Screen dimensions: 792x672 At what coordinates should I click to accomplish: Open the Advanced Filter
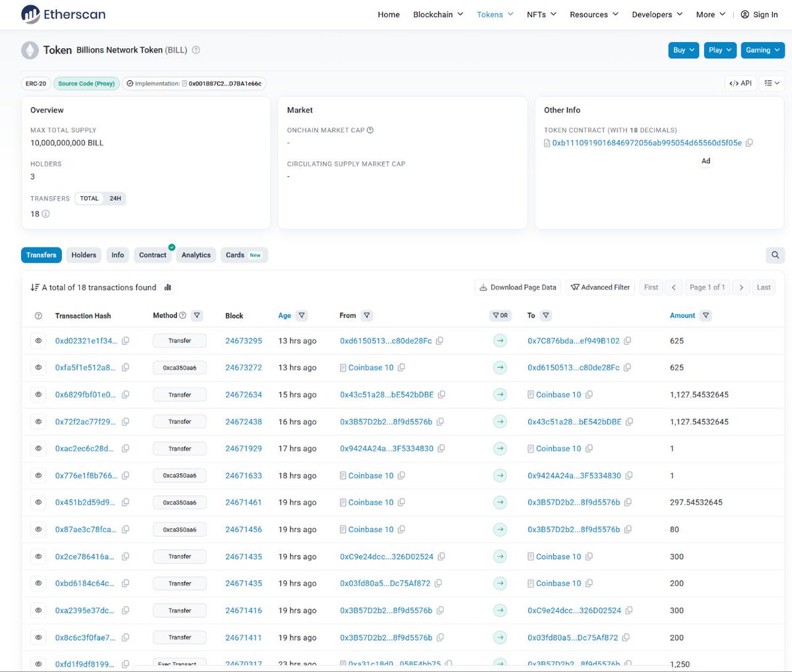coord(601,287)
